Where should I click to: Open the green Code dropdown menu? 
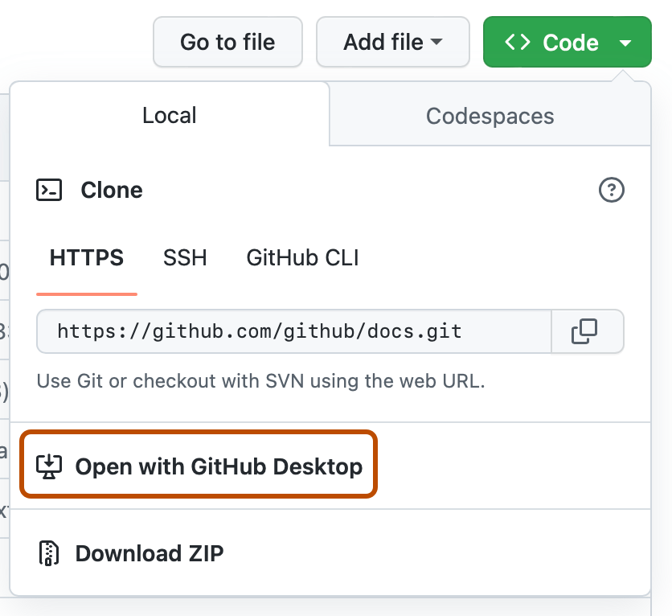(567, 42)
